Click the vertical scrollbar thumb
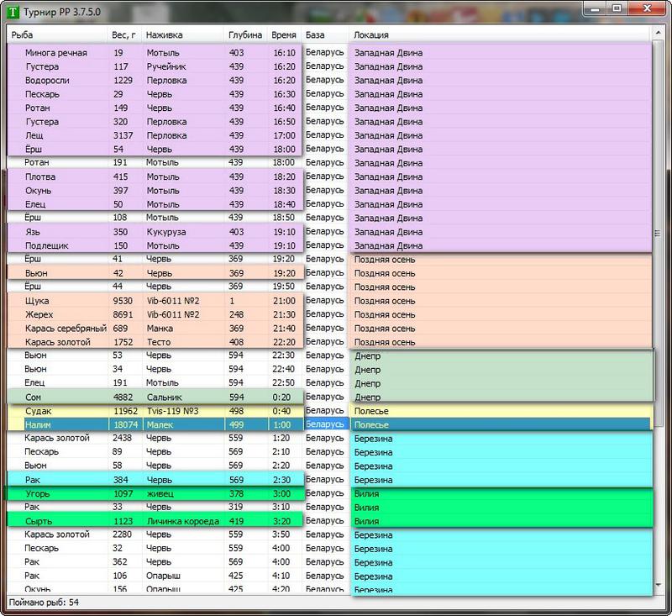 click(658, 233)
